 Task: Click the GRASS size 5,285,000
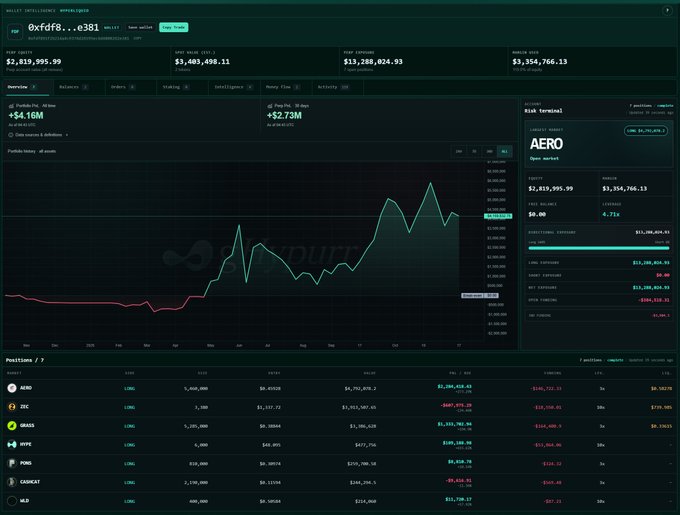click(196, 426)
